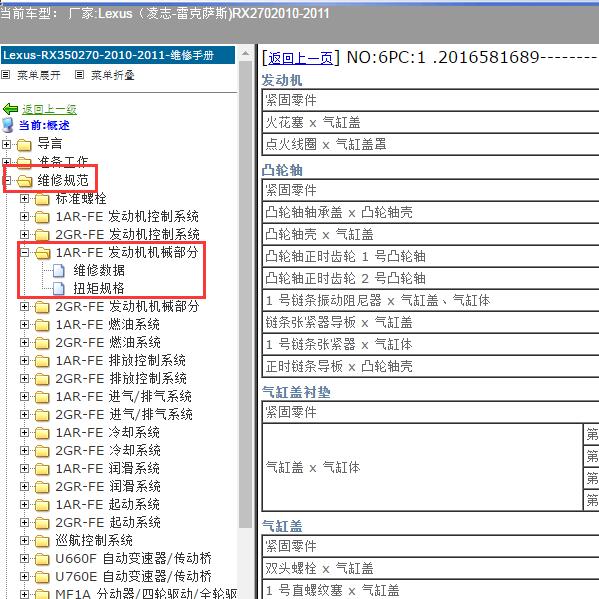Select the 1AR-FE 润滑系统 tree item

tap(107, 469)
